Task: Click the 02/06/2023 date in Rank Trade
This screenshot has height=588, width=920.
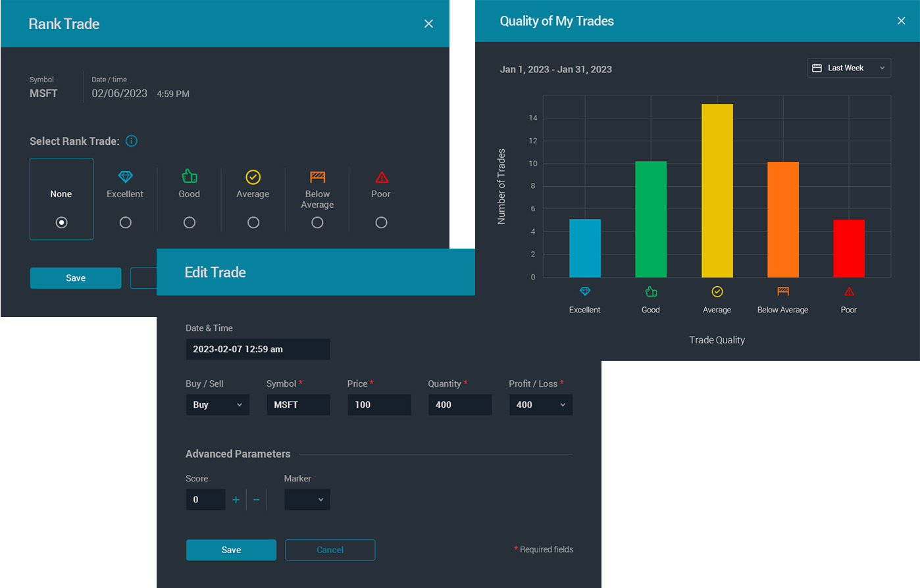Action: tap(120, 93)
